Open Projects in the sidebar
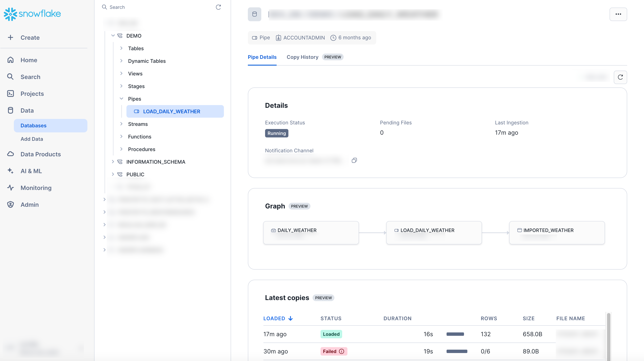The width and height of the screenshot is (644, 361). (x=32, y=94)
